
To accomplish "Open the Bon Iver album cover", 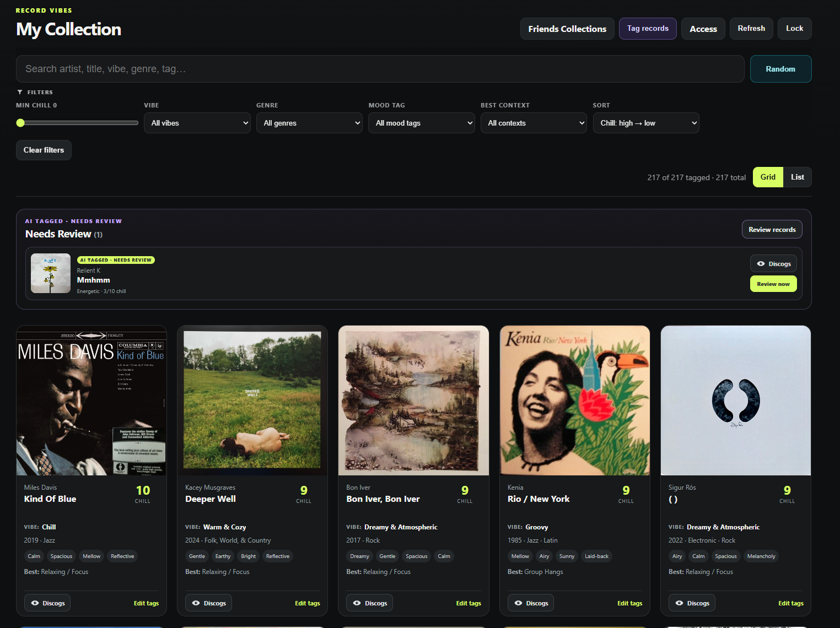I will coord(413,400).
